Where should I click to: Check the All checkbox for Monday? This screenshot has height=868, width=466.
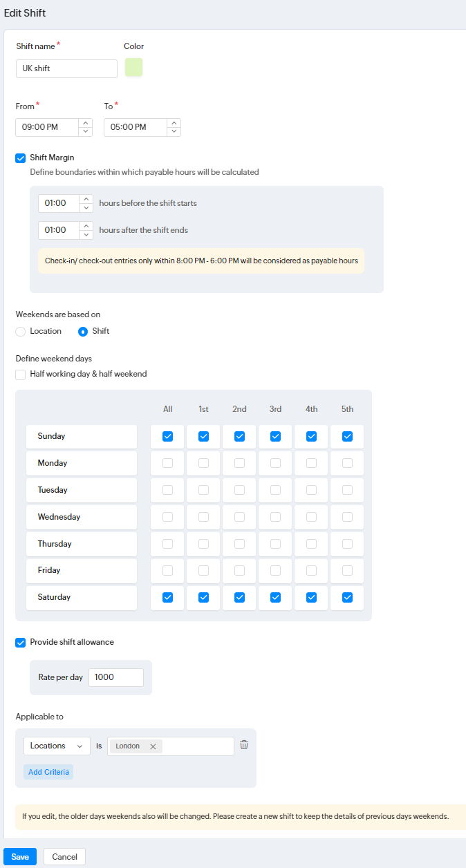pos(167,462)
